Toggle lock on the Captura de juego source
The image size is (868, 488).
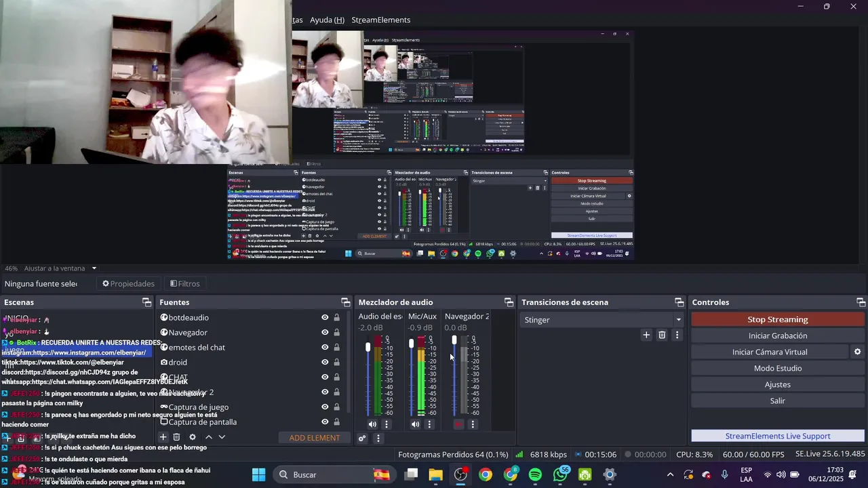point(336,407)
